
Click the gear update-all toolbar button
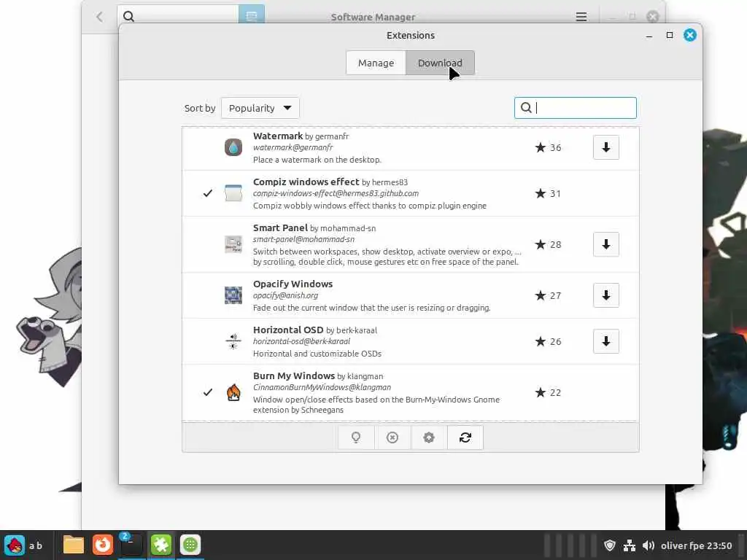pos(429,437)
